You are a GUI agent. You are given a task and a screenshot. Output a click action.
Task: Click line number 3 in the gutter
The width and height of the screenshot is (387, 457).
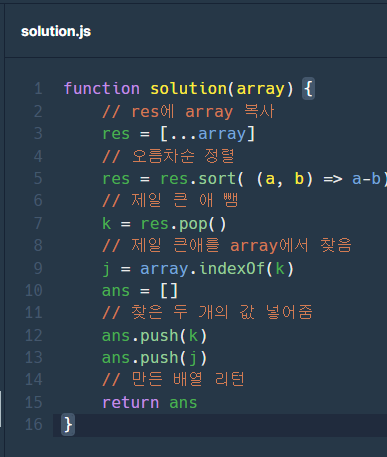tap(38, 133)
